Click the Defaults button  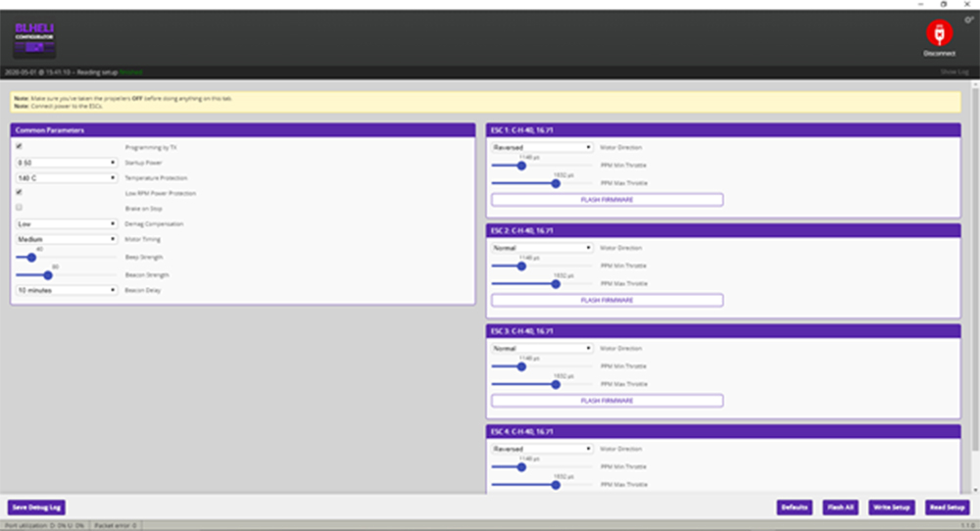(795, 507)
